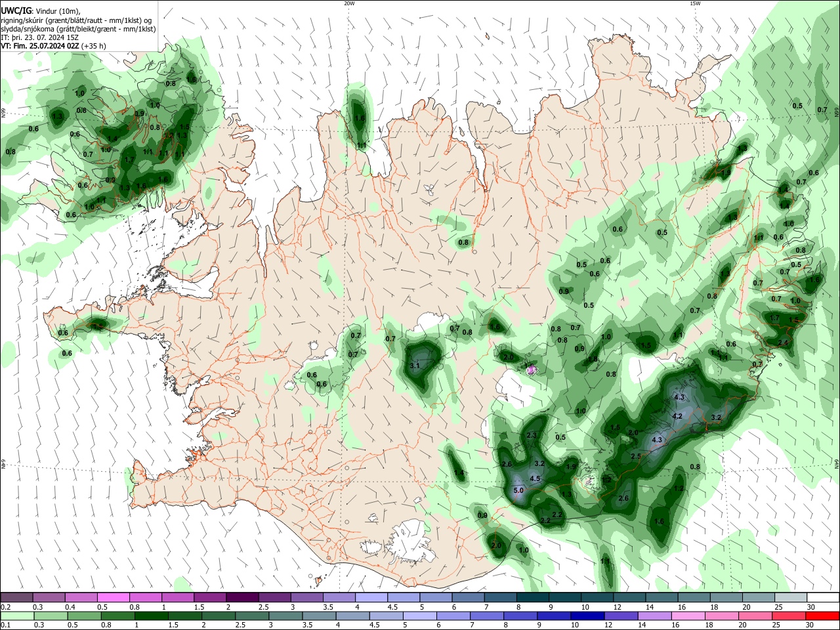
Task: Click the '15W' longitude label
Action: (695, 3)
